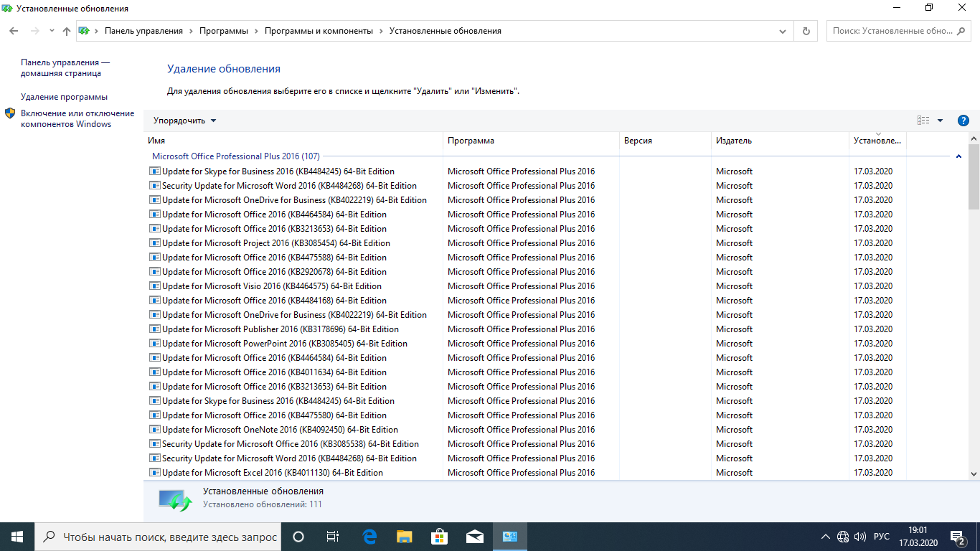Viewport: 980px width, 551px height.
Task: Click the РУС language indicator
Action: 882,537
